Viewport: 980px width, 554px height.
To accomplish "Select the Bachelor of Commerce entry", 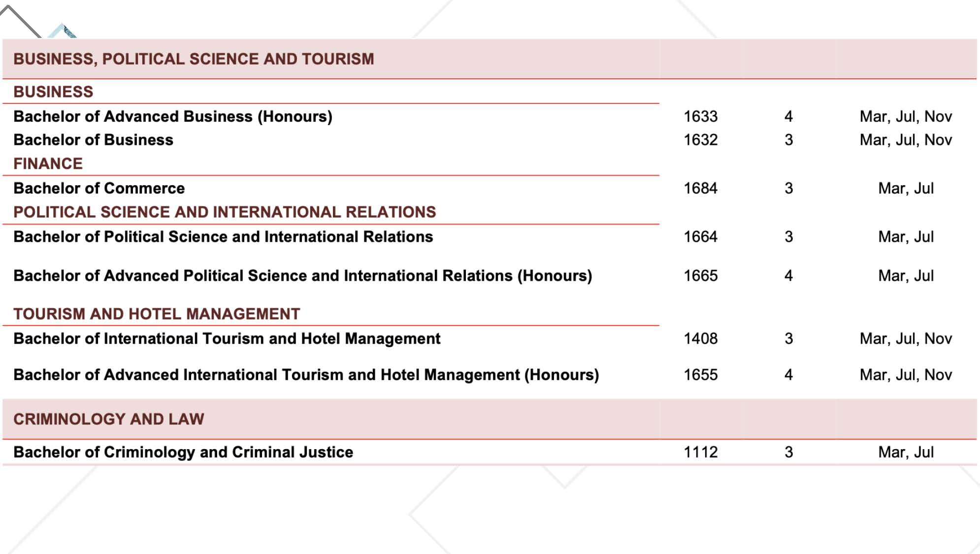I will [99, 189].
